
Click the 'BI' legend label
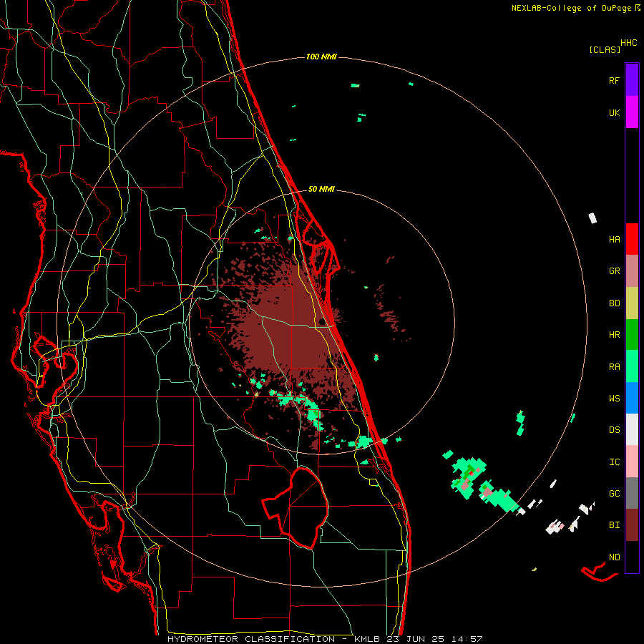[614, 525]
